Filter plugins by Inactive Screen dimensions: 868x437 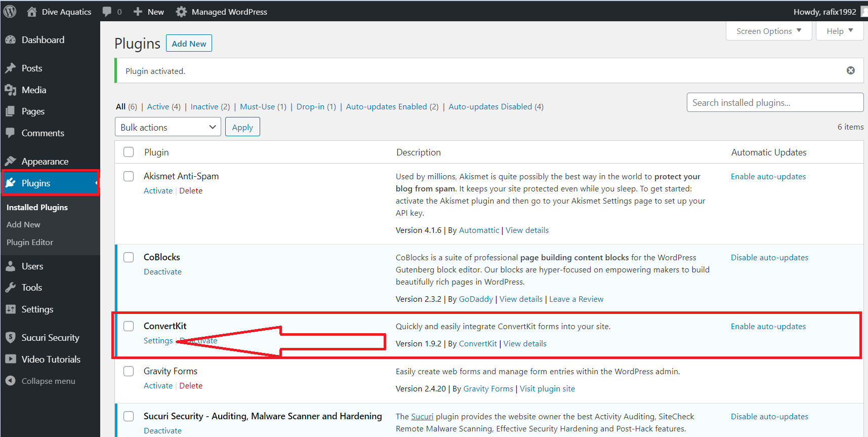tap(204, 106)
